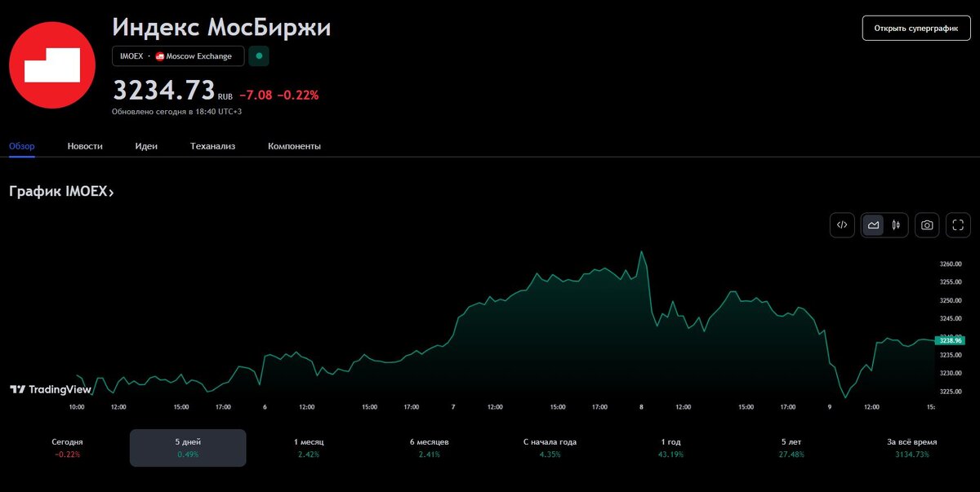This screenshot has height=492, width=980.
Task: Click the −7.08 −0.22% change text
Action: 278,95
